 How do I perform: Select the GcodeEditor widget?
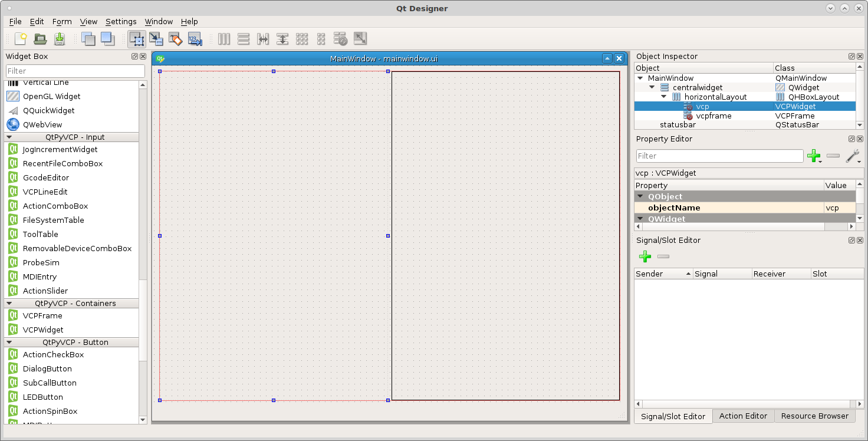(46, 177)
